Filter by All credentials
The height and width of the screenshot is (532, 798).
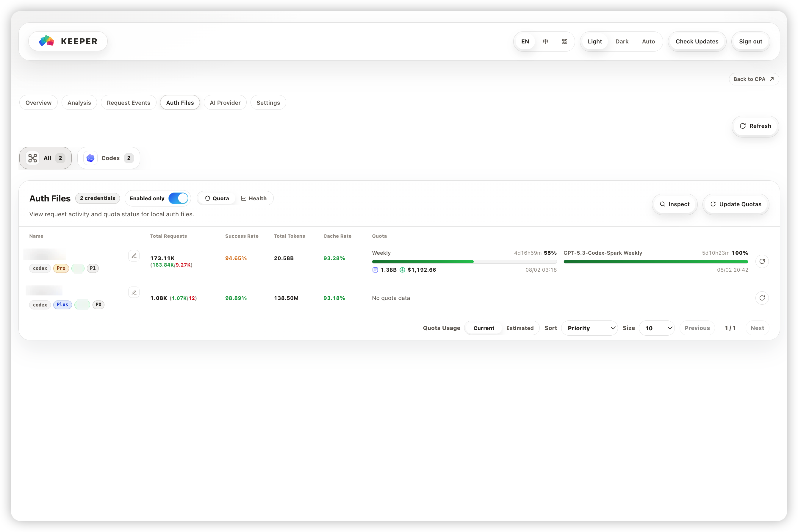click(46, 158)
